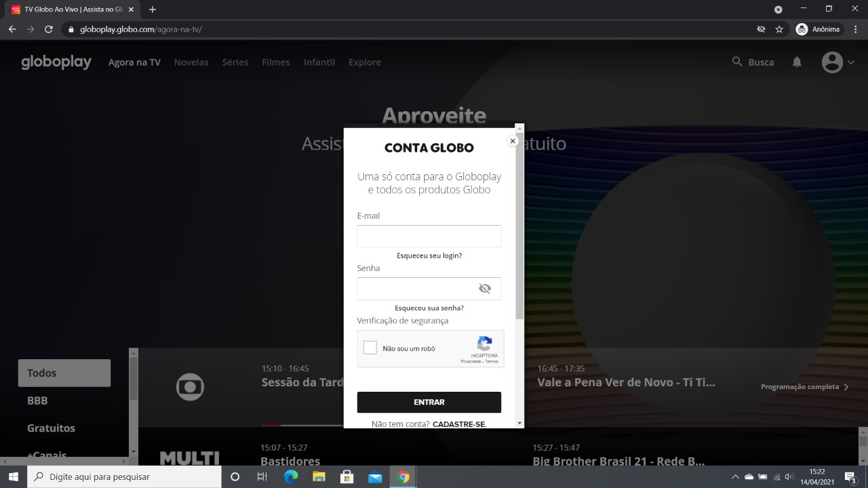The height and width of the screenshot is (488, 868).
Task: Launch Microsoft Edge from taskbar
Action: point(291,477)
